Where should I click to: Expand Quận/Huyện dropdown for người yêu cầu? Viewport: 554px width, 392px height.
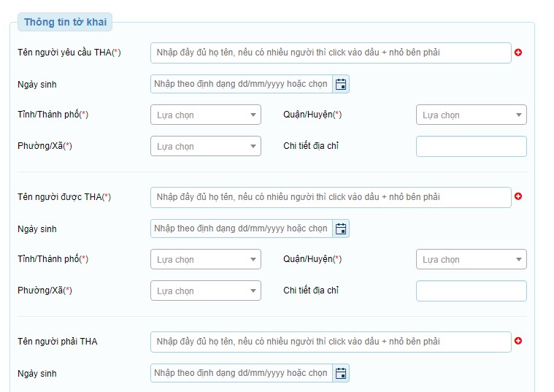471,115
